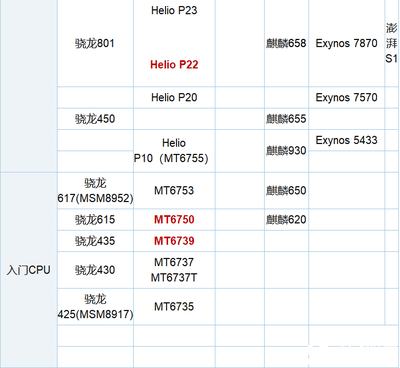The width and height of the screenshot is (400, 368).
Task: Click the Exynos 5433 entry
Action: [x=346, y=140]
